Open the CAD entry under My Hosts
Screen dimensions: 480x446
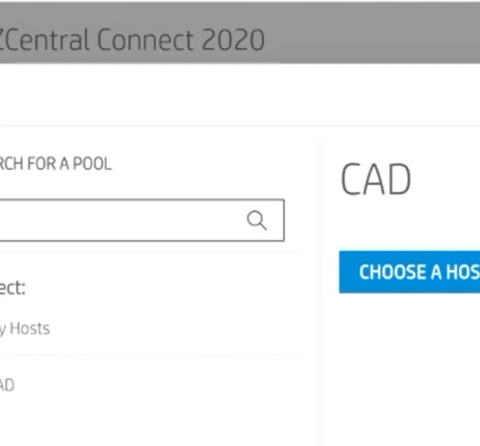[x=7, y=385]
